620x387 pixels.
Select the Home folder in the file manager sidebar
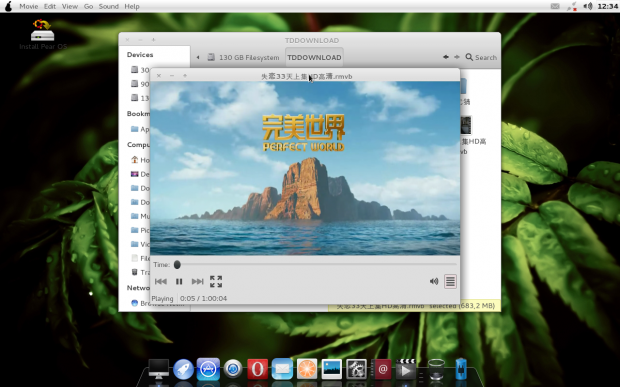tap(140, 160)
